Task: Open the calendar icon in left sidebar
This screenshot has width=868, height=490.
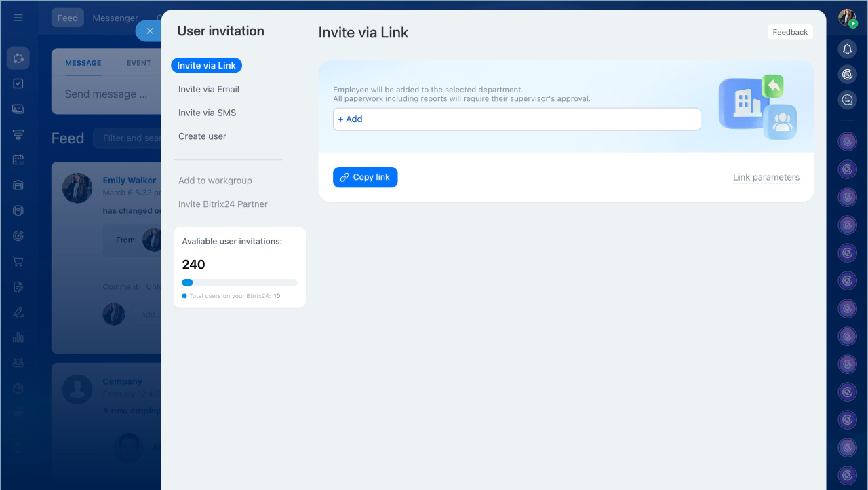Action: click(18, 160)
